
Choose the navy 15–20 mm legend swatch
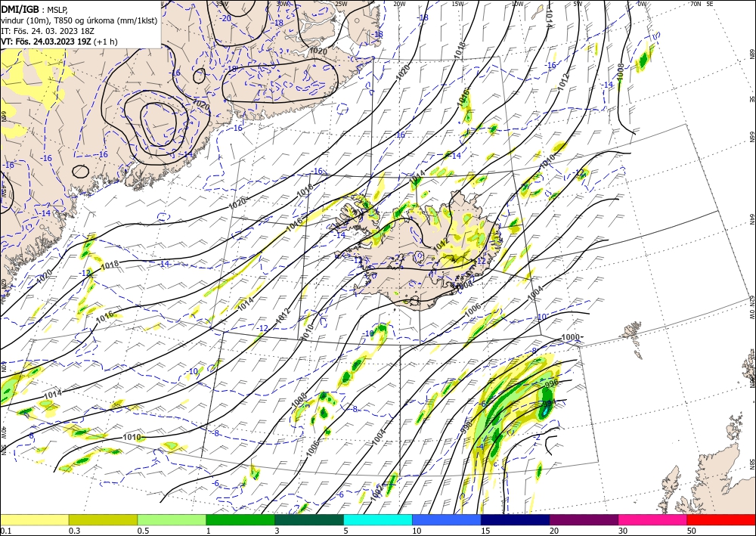tap(516, 519)
